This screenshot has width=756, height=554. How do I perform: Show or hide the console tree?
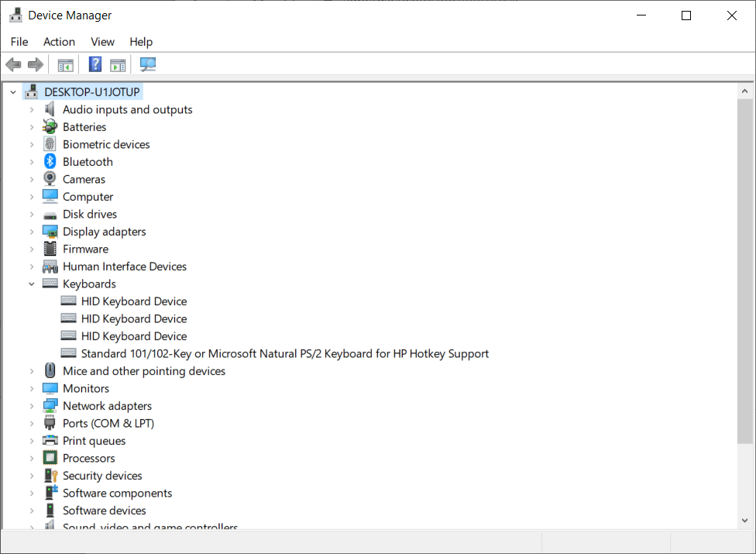tap(66, 64)
